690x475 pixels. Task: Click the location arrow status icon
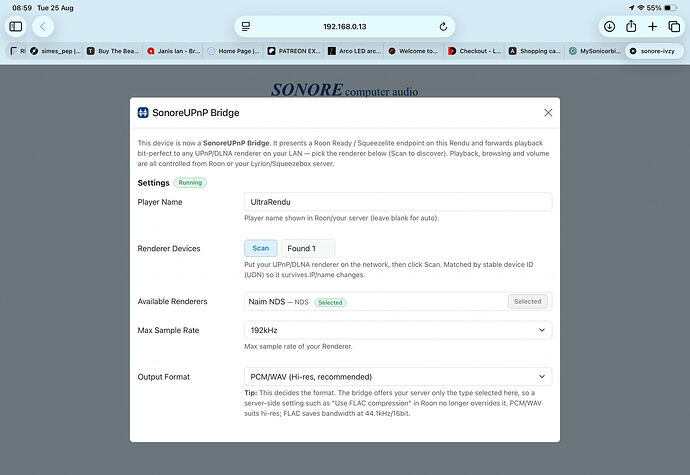631,8
